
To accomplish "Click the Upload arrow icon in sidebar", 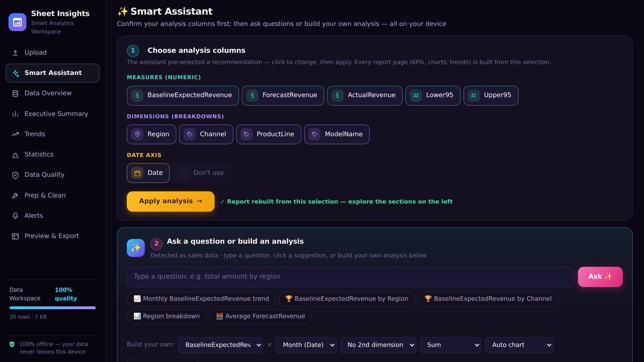I will (15, 53).
